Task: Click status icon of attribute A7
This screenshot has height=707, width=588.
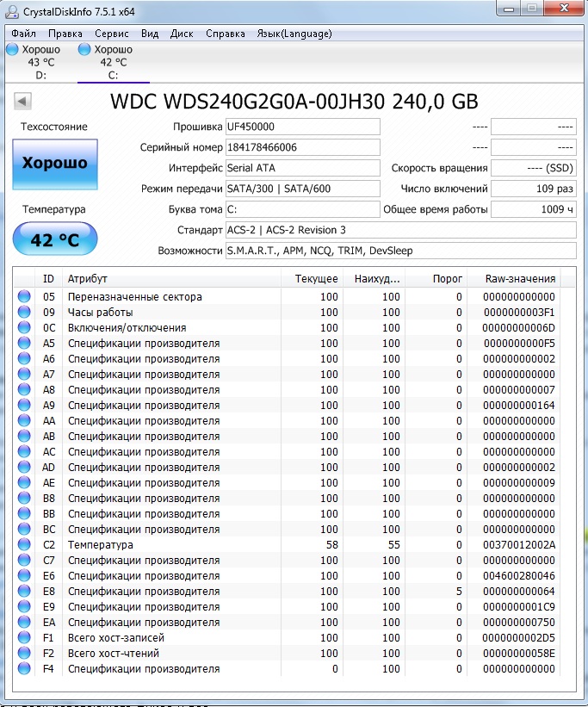Action: tap(24, 374)
